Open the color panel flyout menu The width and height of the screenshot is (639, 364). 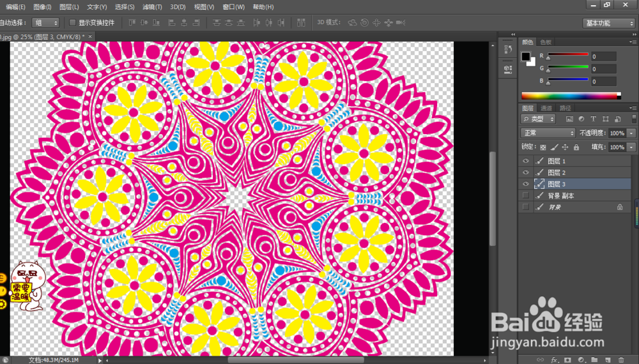point(633,42)
